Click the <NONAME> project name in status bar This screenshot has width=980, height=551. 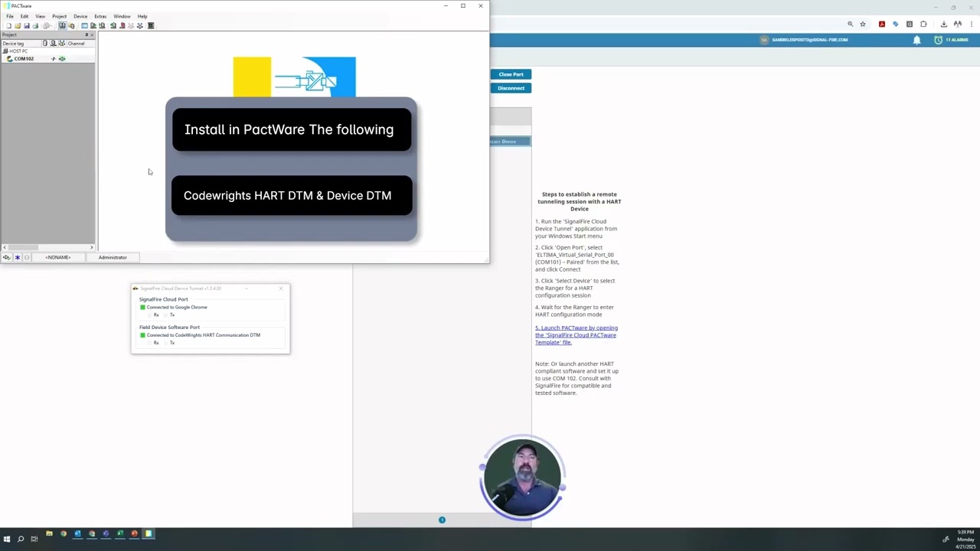tap(58, 258)
